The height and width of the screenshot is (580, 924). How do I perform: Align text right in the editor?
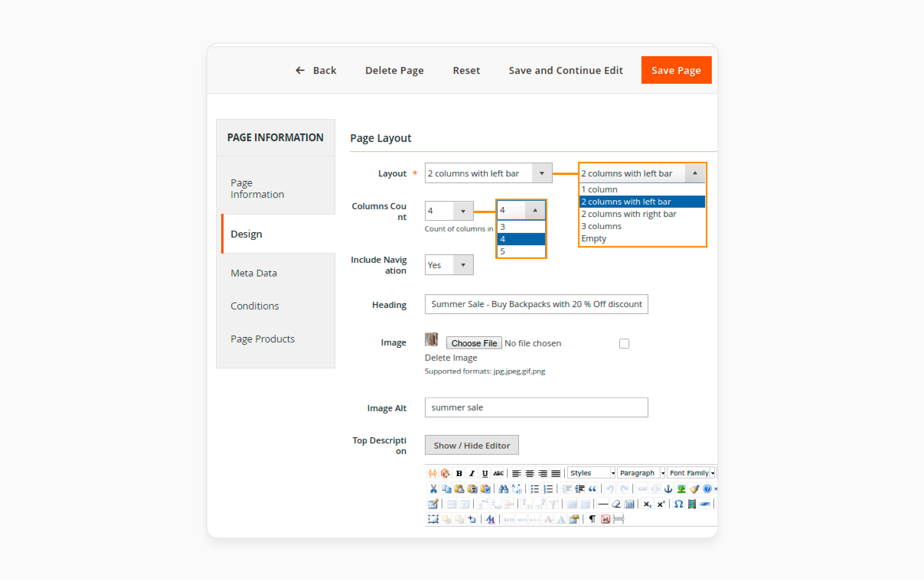(x=543, y=473)
